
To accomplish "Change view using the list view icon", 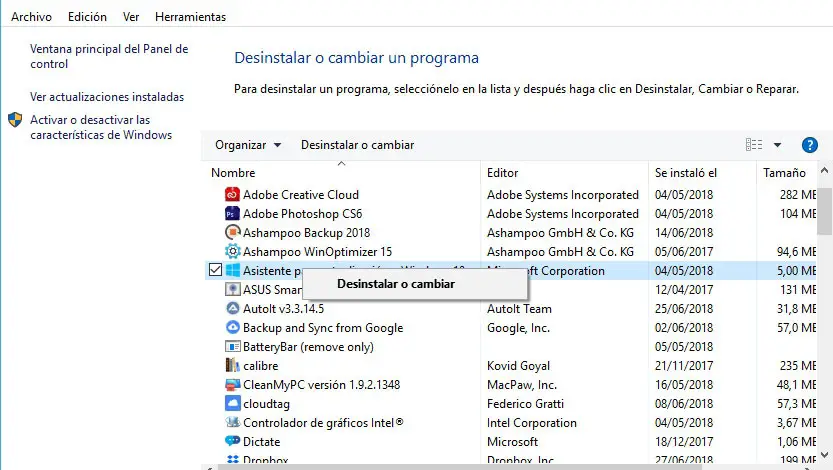I will point(754,145).
